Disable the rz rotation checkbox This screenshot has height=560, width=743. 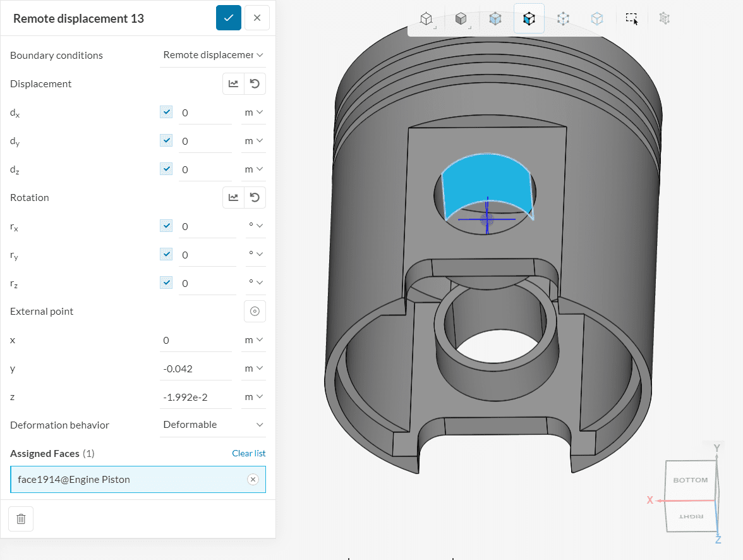(166, 283)
